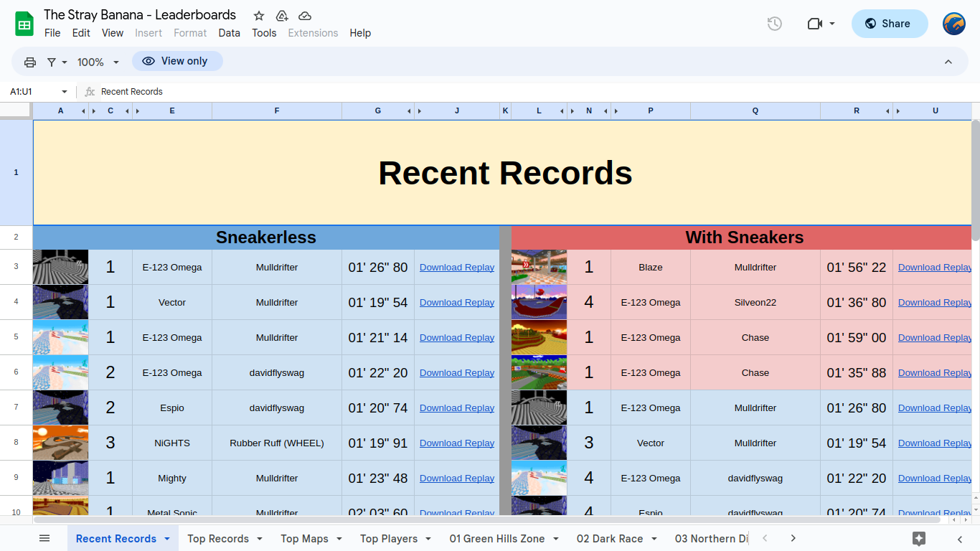This screenshot has height=551, width=980.
Task: Click the Explore icon at bottom right
Action: (918, 539)
